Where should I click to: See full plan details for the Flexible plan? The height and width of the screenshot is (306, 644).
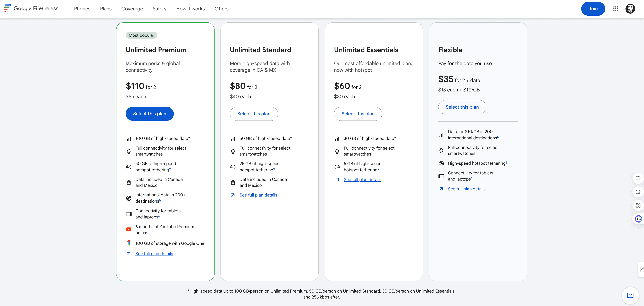coord(466,189)
